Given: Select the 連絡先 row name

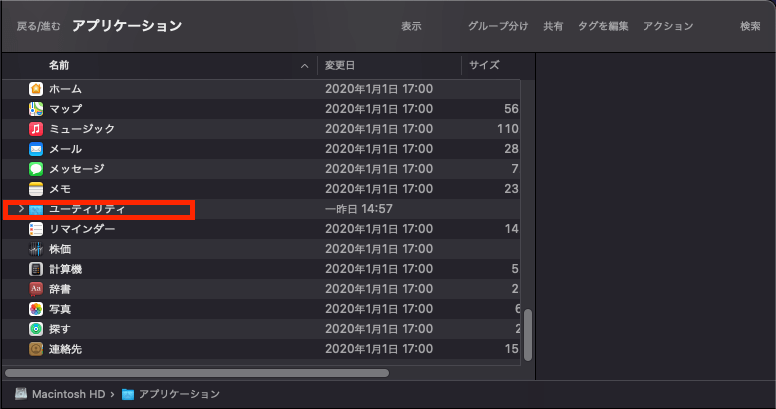Looking at the screenshot, I should coord(65,349).
